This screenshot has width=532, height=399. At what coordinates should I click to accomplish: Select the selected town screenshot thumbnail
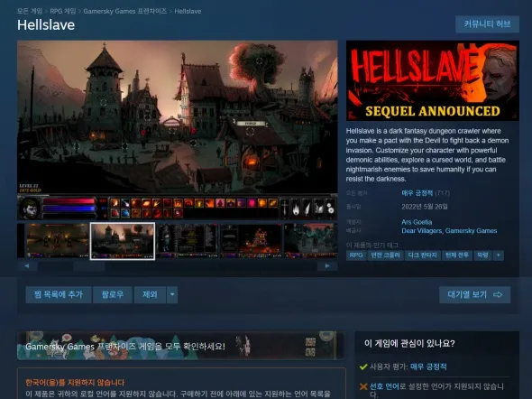coord(123,241)
